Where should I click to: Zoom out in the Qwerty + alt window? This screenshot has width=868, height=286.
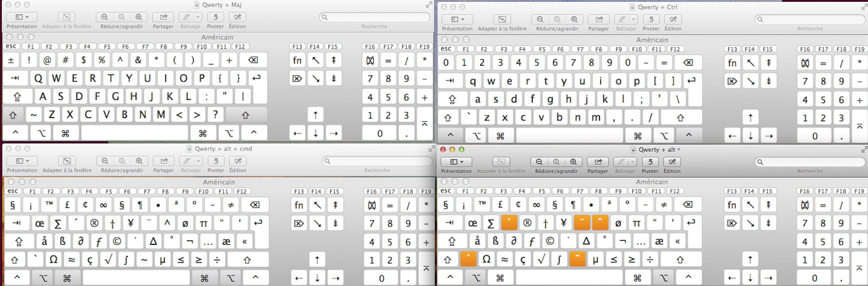(x=539, y=162)
